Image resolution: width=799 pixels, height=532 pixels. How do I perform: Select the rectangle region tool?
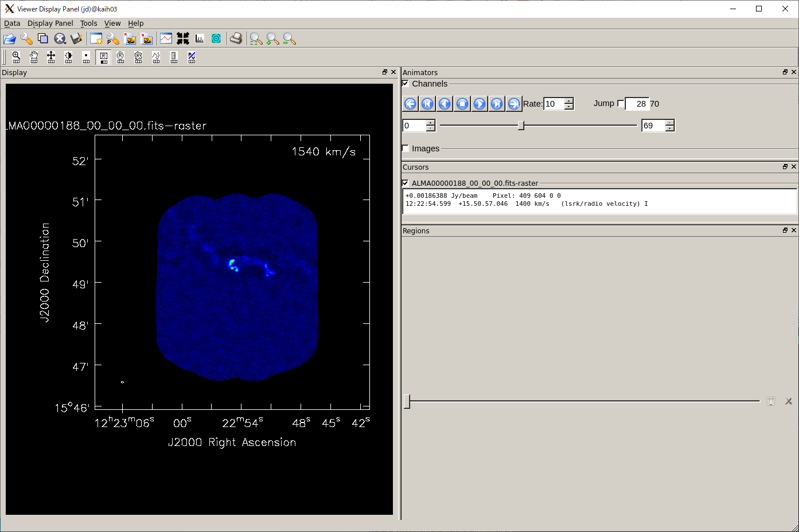click(104, 57)
